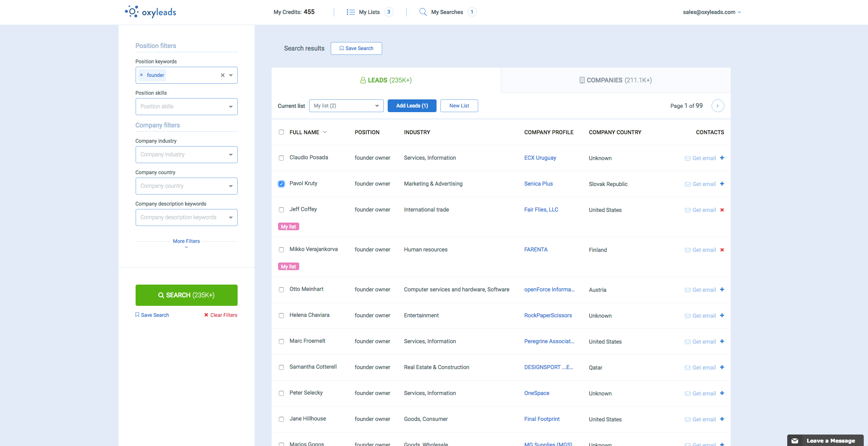
Task: Uncheck the Pavol Kruty row checkbox
Action: (x=281, y=184)
